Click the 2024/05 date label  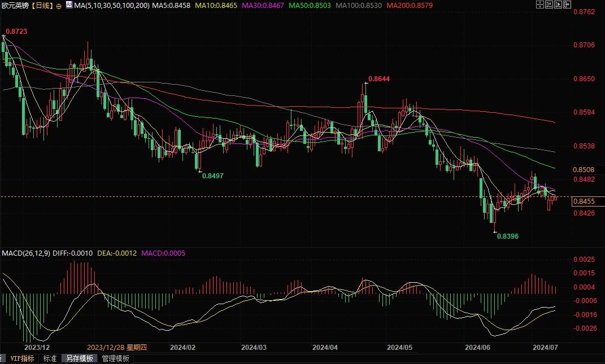click(399, 348)
